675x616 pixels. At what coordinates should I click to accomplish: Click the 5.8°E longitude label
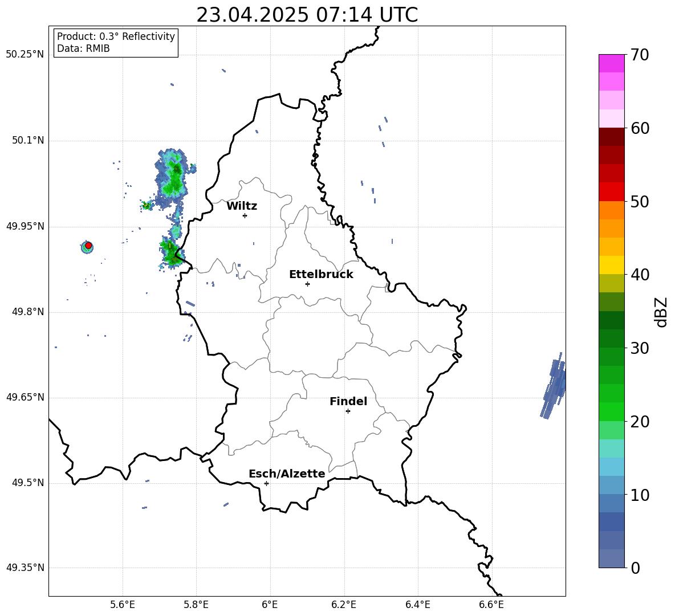point(196,605)
